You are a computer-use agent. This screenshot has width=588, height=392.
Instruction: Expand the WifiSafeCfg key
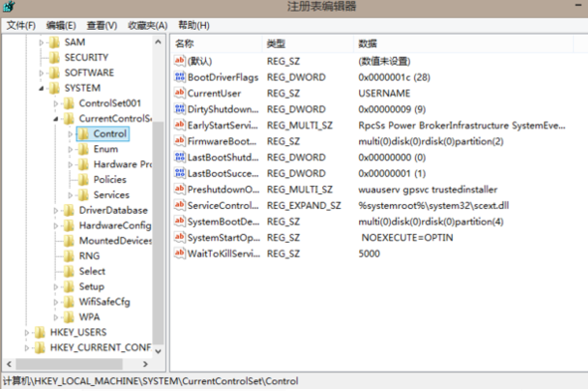[x=56, y=302]
